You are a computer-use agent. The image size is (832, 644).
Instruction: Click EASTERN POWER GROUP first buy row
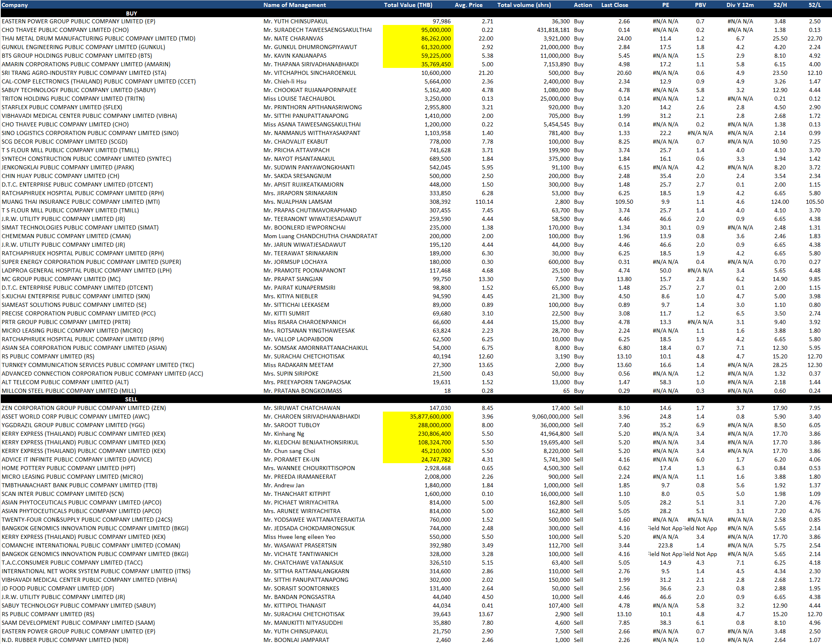pos(78,21)
